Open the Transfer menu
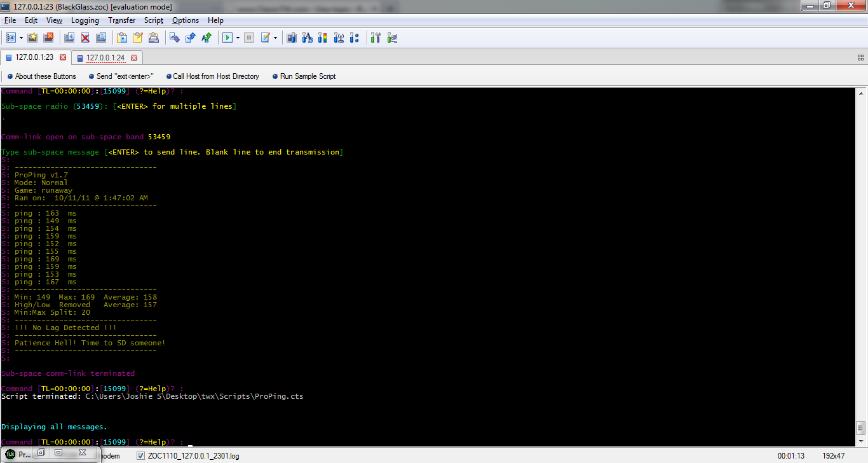Image resolution: width=868 pixels, height=463 pixels. coord(122,20)
